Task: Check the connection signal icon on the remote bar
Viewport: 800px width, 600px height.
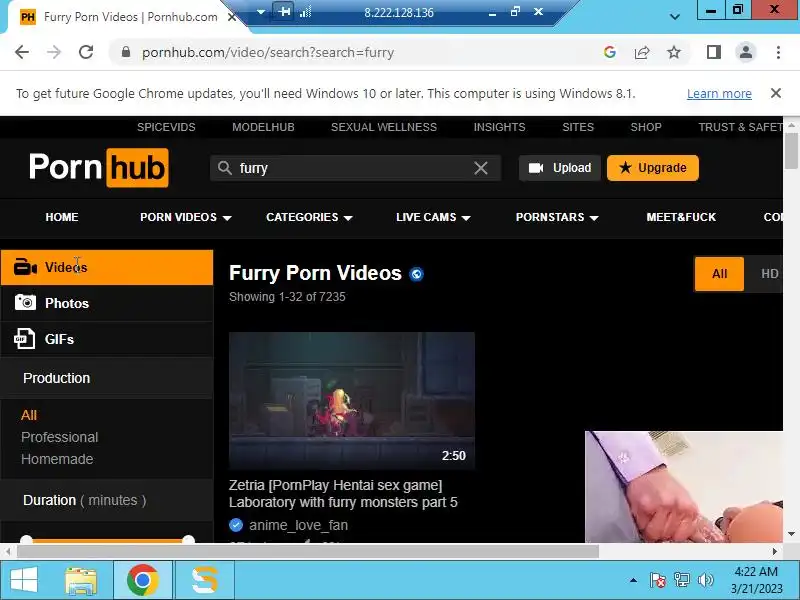Action: pyautogui.click(x=306, y=12)
